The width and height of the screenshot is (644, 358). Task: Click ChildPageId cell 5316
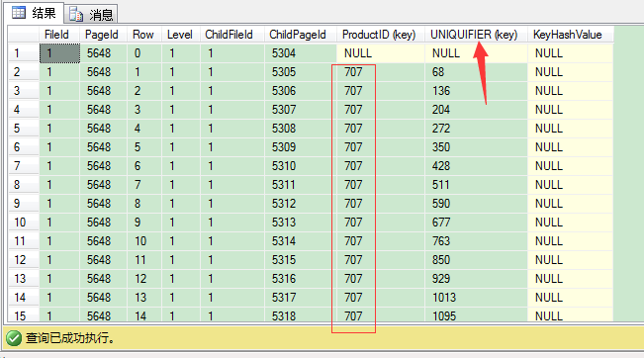(301, 279)
